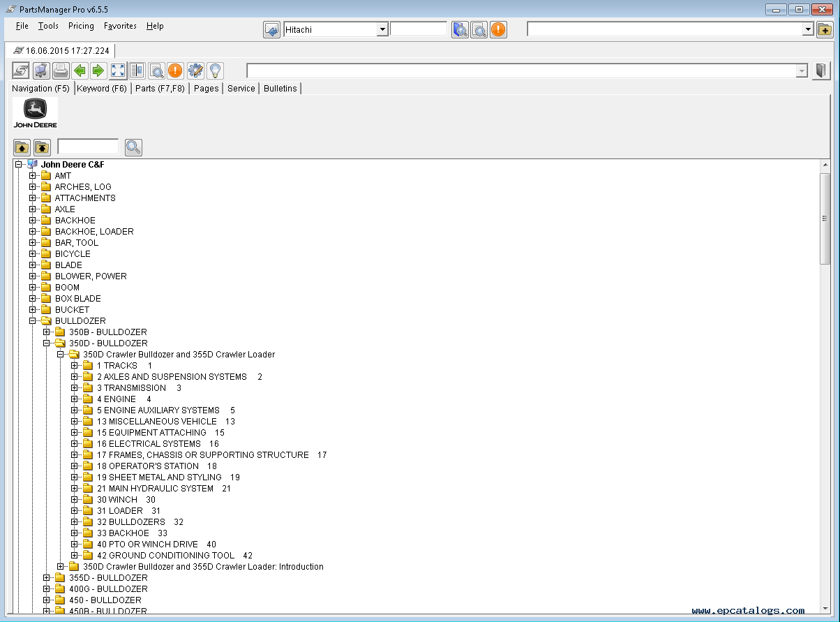Image resolution: width=840 pixels, height=622 pixels.
Task: Expand the 16 ELECTRICAL SYSTEMS section
Action: 75,444
